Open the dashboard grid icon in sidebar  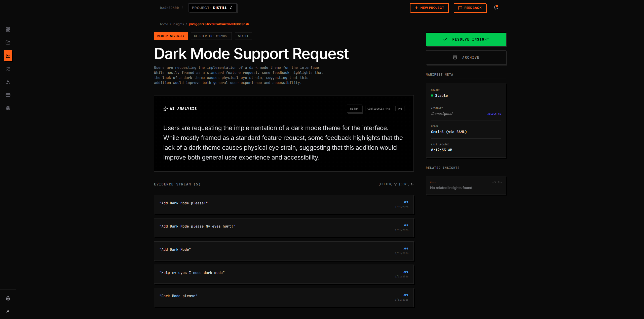point(8,29)
